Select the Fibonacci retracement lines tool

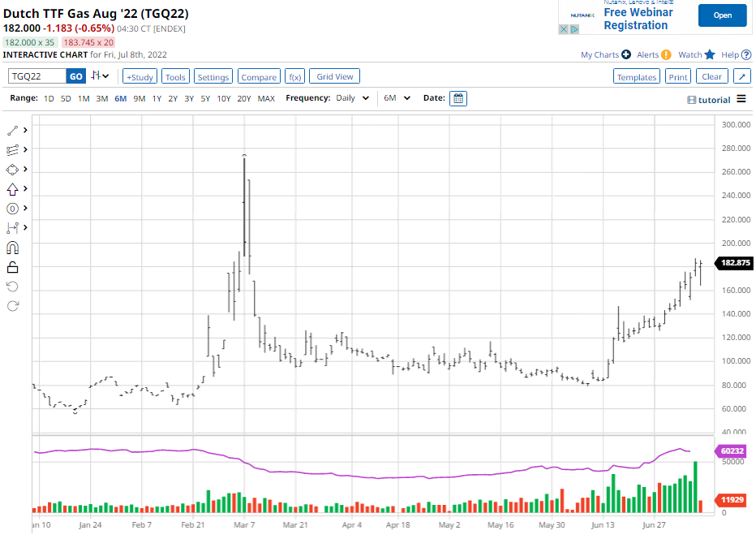[x=12, y=150]
